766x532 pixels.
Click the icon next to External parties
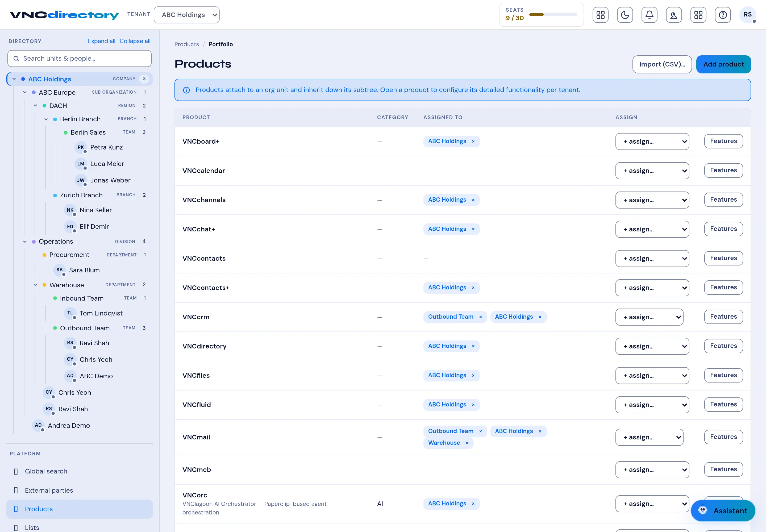16,490
